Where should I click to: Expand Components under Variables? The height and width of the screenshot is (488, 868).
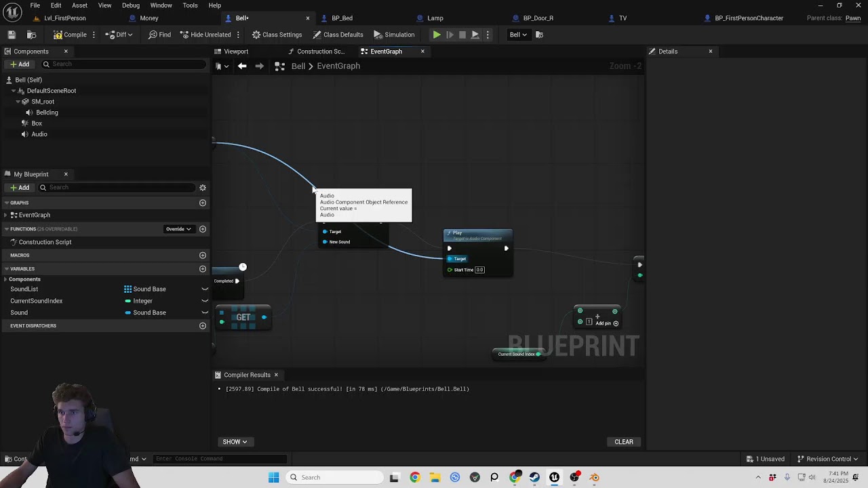[x=6, y=279]
